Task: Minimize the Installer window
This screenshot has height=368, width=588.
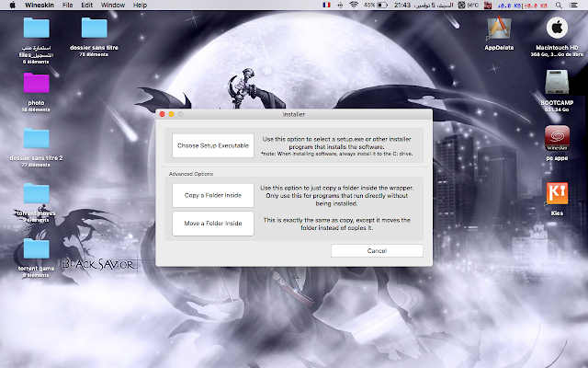Action: pyautogui.click(x=172, y=114)
